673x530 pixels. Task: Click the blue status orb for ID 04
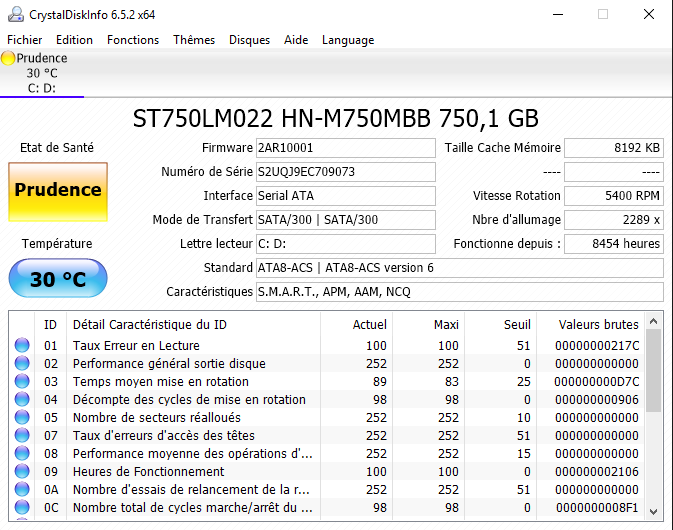22,399
